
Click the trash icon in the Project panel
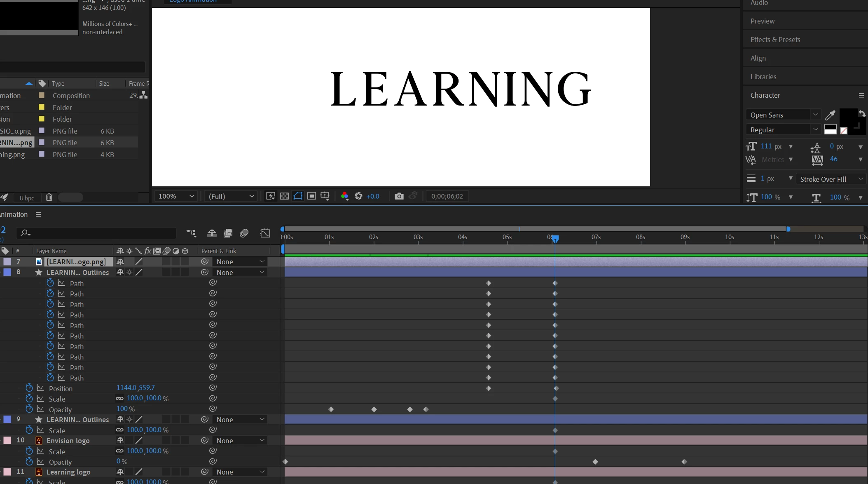click(49, 197)
